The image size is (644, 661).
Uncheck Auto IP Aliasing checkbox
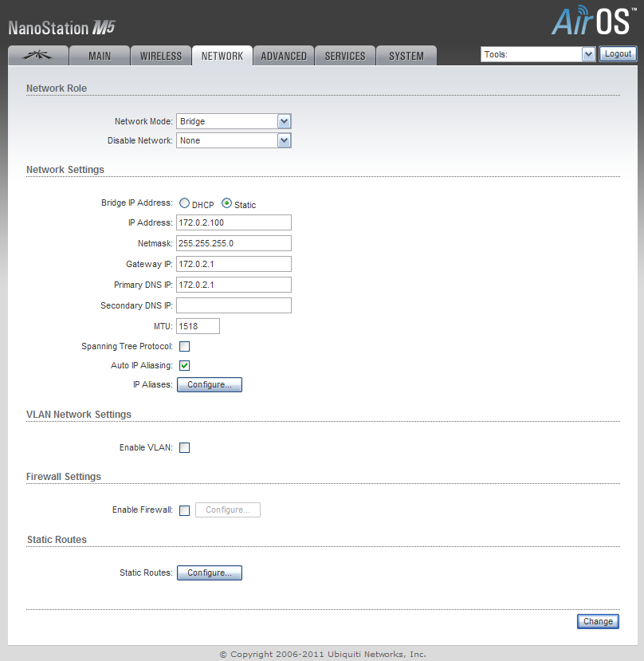coord(185,365)
